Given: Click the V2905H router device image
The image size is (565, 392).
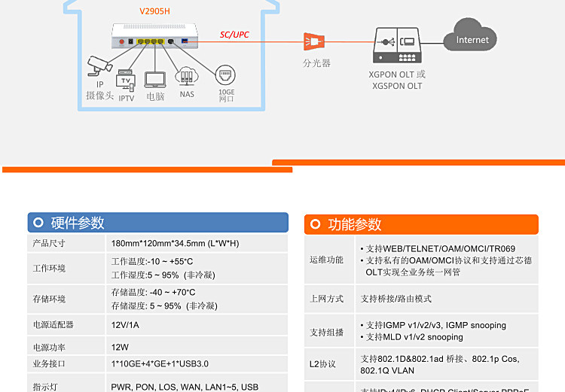Looking at the screenshot, I should point(154,36).
